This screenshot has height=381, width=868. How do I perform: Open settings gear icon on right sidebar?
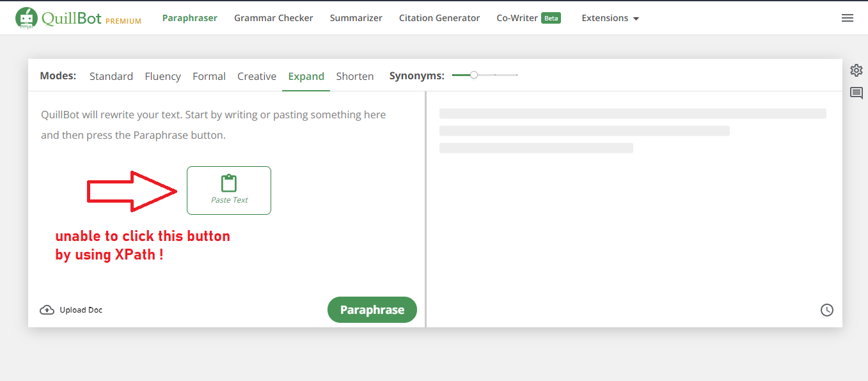pos(856,70)
